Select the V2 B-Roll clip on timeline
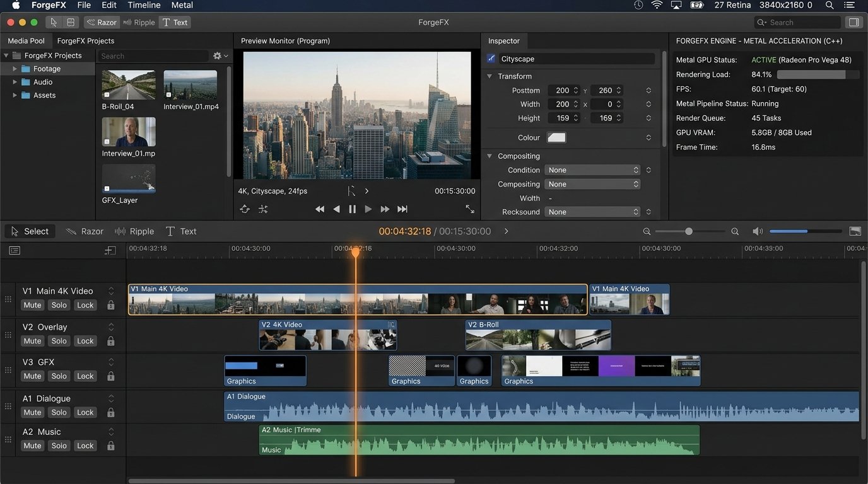This screenshot has width=868, height=484. (x=538, y=335)
